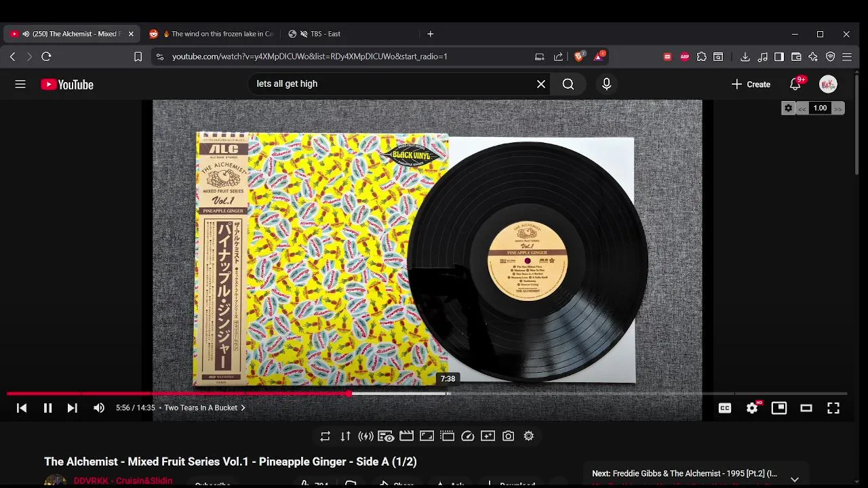Go back in browser history
Viewport: 868px width, 488px height.
[12, 57]
